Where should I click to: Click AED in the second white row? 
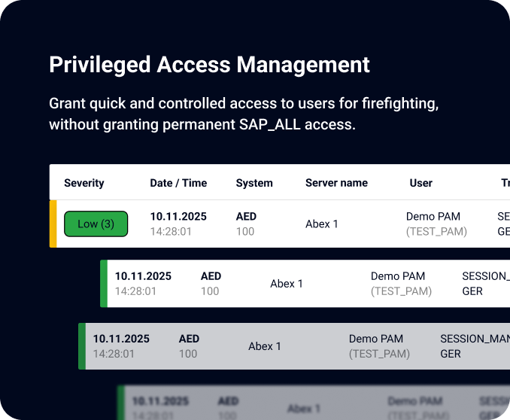pyautogui.click(x=211, y=276)
